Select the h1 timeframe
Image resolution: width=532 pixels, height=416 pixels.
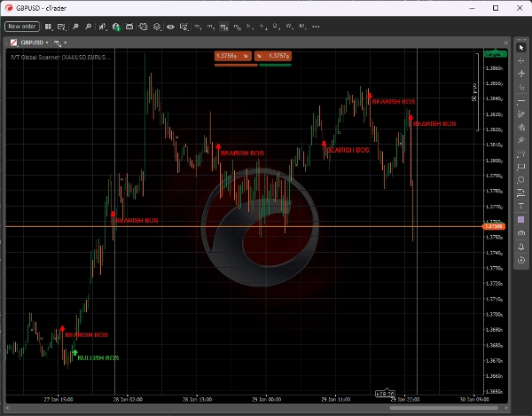point(250,27)
